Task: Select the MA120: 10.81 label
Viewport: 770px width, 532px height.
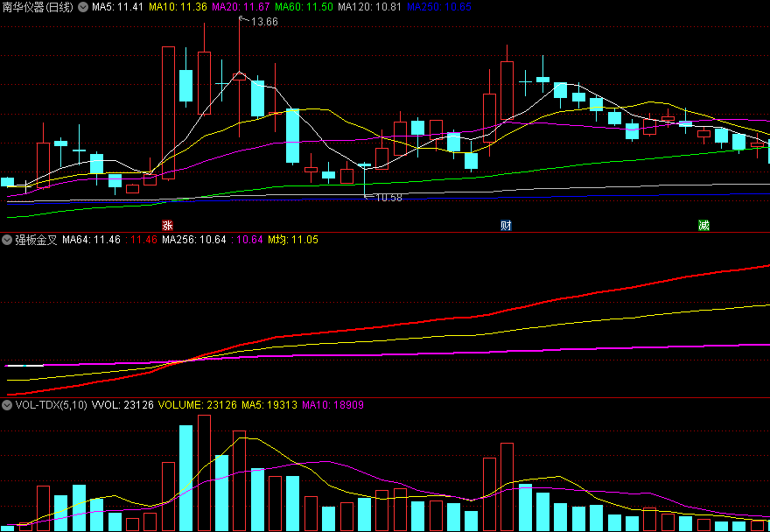Action: point(370,7)
